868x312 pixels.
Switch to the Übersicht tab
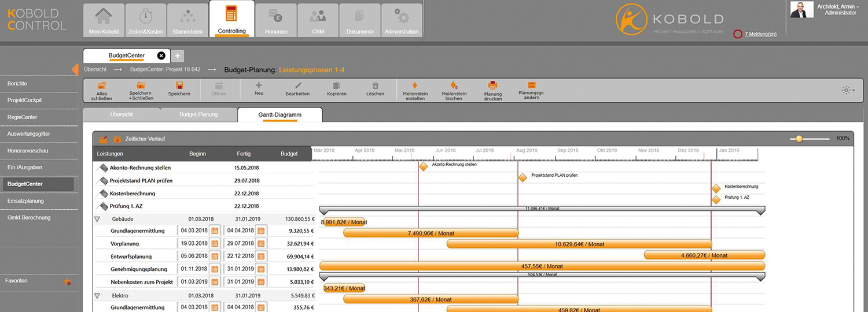122,114
